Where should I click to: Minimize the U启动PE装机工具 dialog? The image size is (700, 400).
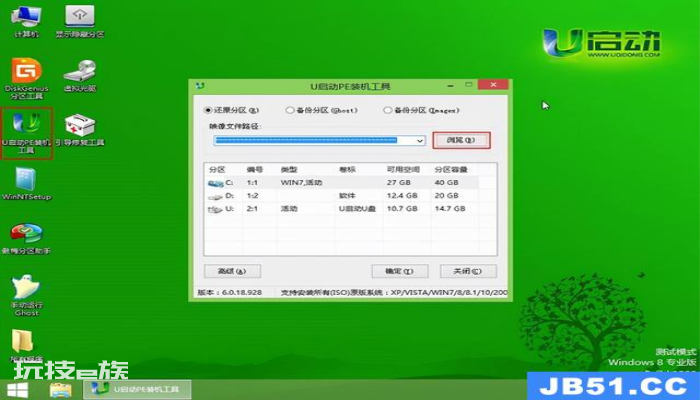pos(451,85)
